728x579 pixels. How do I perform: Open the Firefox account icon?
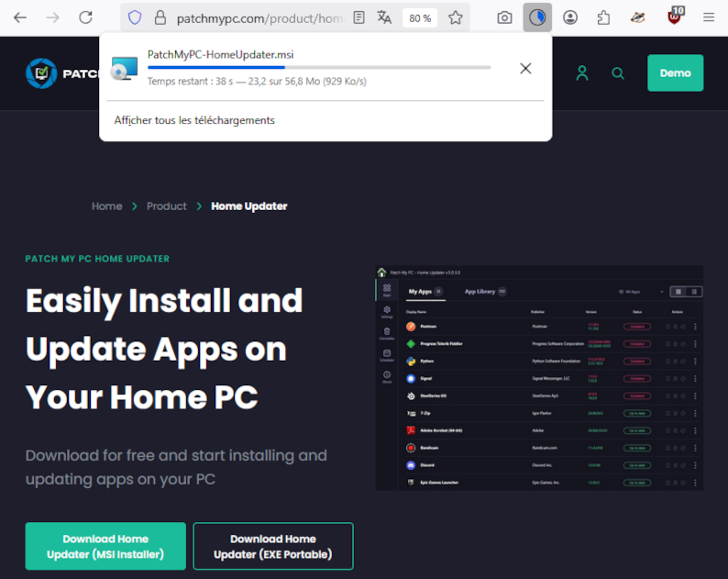[570, 17]
